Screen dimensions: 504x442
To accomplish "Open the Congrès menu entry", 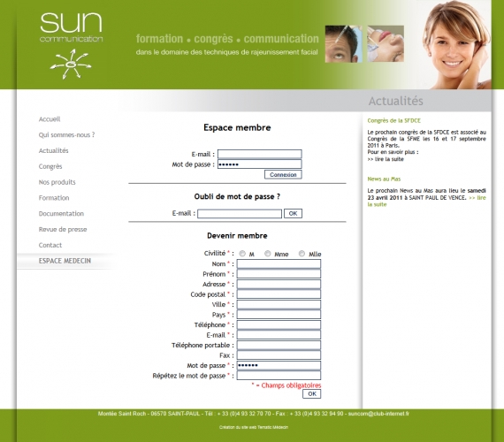I will [50, 166].
